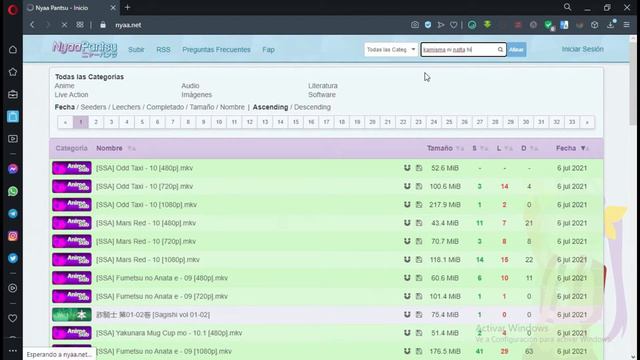Close the Nyaa Pantsu tab
Screen dimensions: 640x360
coord(113,8)
